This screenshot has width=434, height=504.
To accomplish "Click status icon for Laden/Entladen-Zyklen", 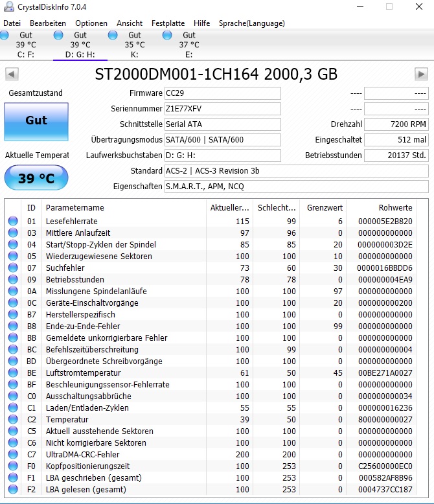I will tap(13, 407).
